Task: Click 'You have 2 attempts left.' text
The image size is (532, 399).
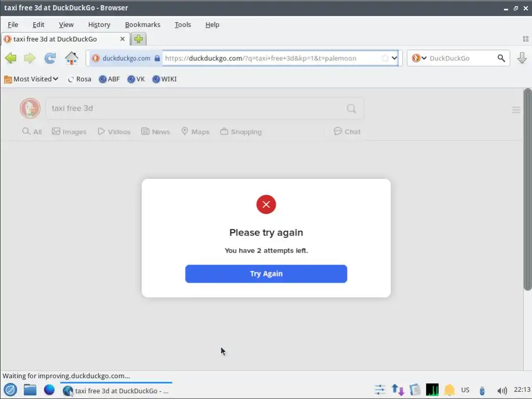Action: [x=266, y=250]
